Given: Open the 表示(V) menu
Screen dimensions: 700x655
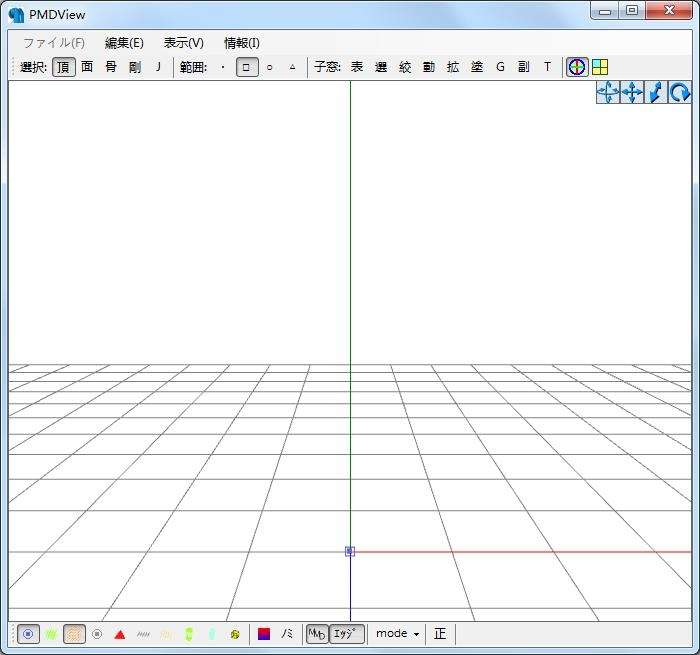Looking at the screenshot, I should tap(184, 43).
